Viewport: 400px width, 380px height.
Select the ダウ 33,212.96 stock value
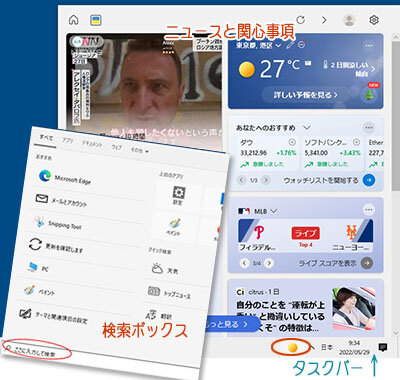click(x=254, y=153)
